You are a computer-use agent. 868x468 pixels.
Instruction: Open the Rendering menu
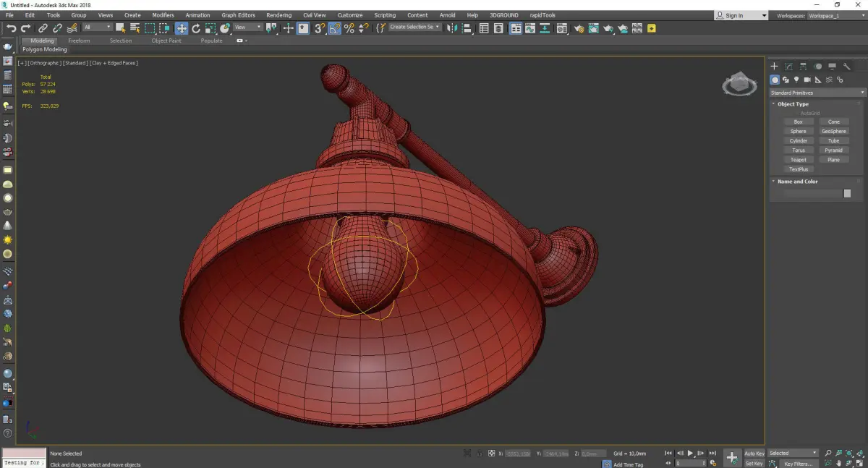click(x=278, y=15)
